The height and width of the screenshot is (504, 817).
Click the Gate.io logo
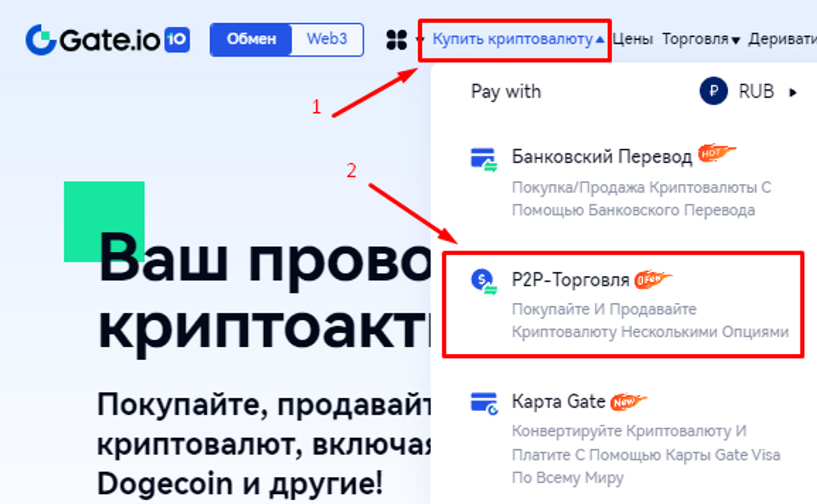coord(107,40)
